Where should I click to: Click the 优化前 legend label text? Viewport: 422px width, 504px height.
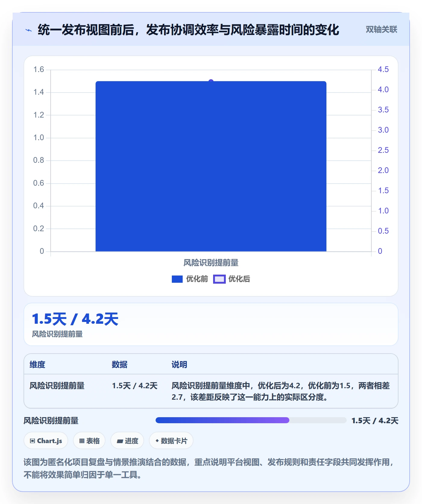pyautogui.click(x=197, y=279)
